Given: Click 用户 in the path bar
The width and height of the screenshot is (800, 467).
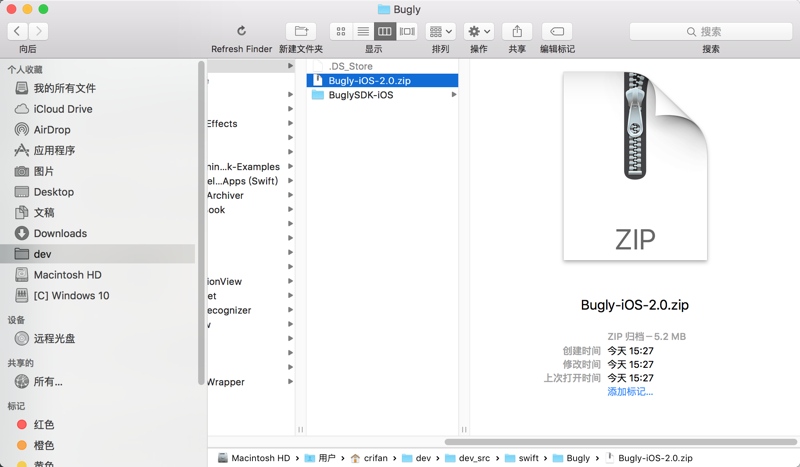Looking at the screenshot, I should coord(320,458).
